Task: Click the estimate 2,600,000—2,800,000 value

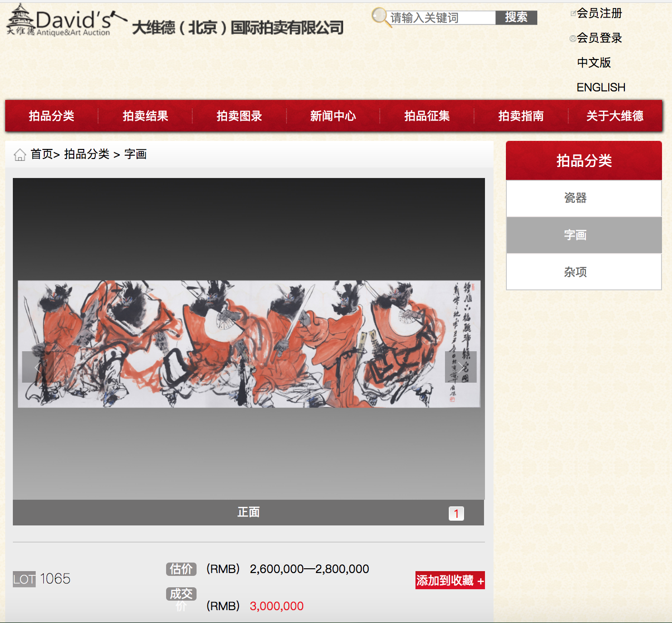Action: tap(309, 569)
